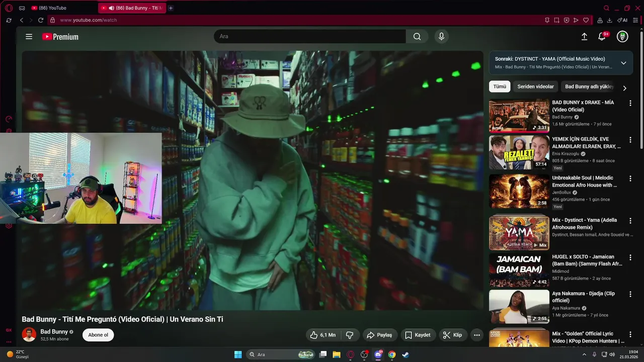The image size is (644, 362).
Task: Open the browser tab search magnifier
Action: tap(606, 8)
